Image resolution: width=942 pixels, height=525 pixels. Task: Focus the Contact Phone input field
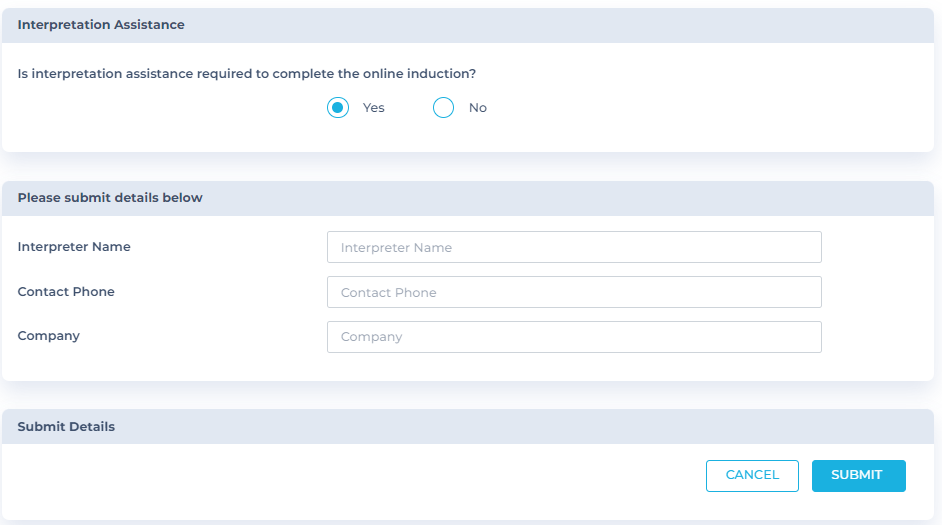pos(574,292)
